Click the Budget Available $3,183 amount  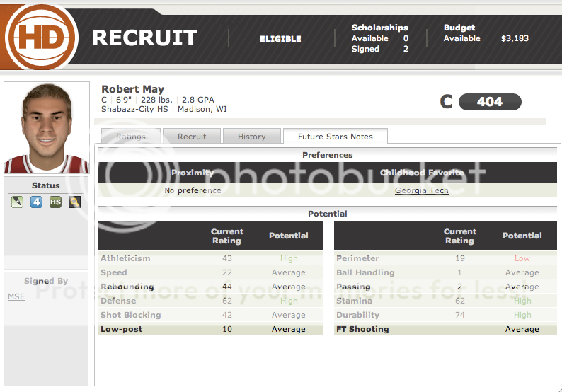515,38
